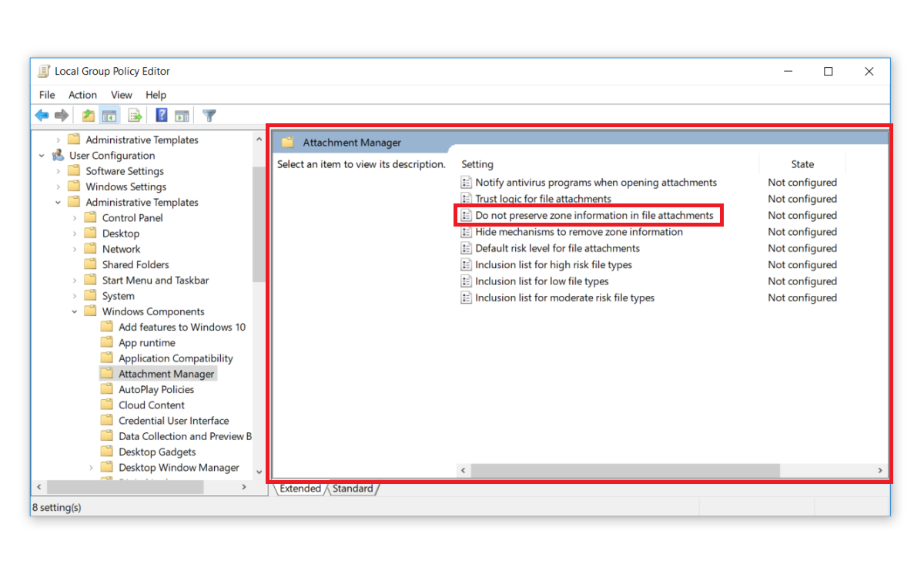
Task: Select Inclusion list for low file types
Action: 542,281
